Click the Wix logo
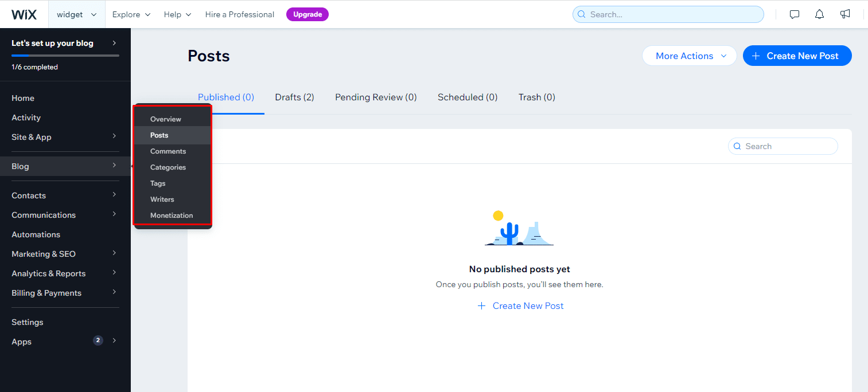 tap(24, 14)
